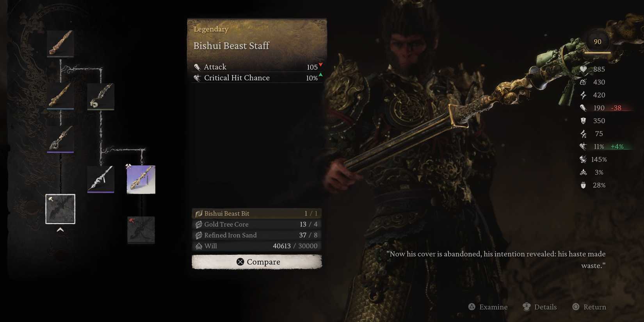Select the silver spear staff icon
Viewport: 644px width, 322px height.
101,179
